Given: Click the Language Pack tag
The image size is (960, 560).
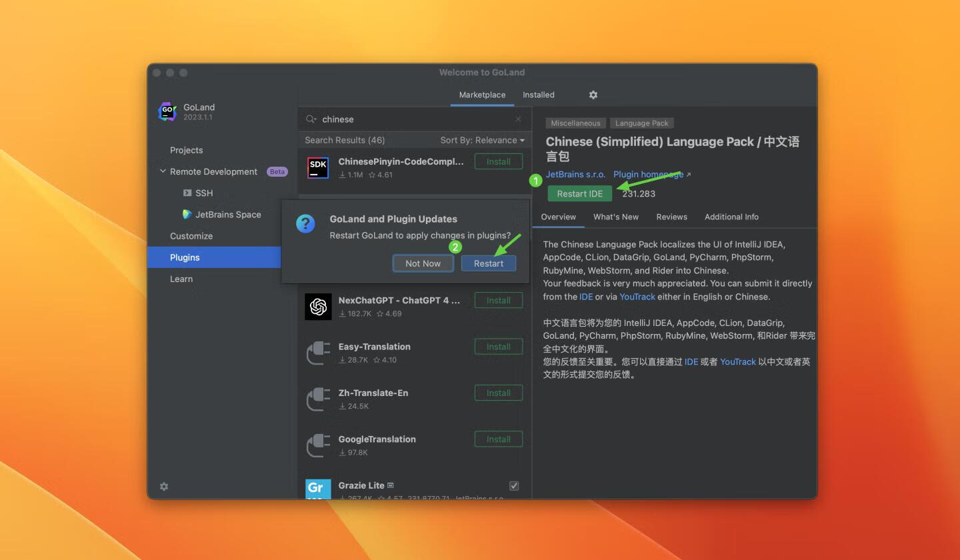Looking at the screenshot, I should tap(641, 123).
